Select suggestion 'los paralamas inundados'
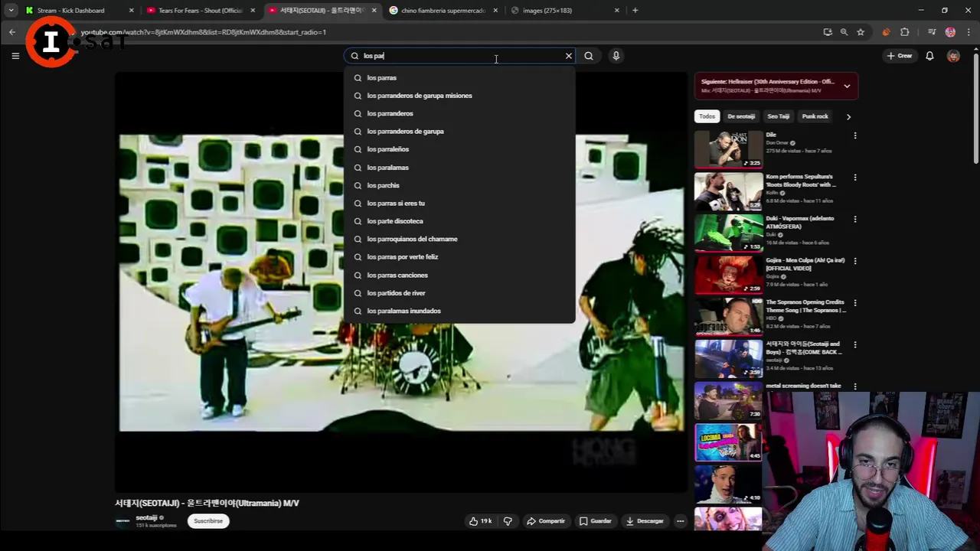 coord(459,311)
